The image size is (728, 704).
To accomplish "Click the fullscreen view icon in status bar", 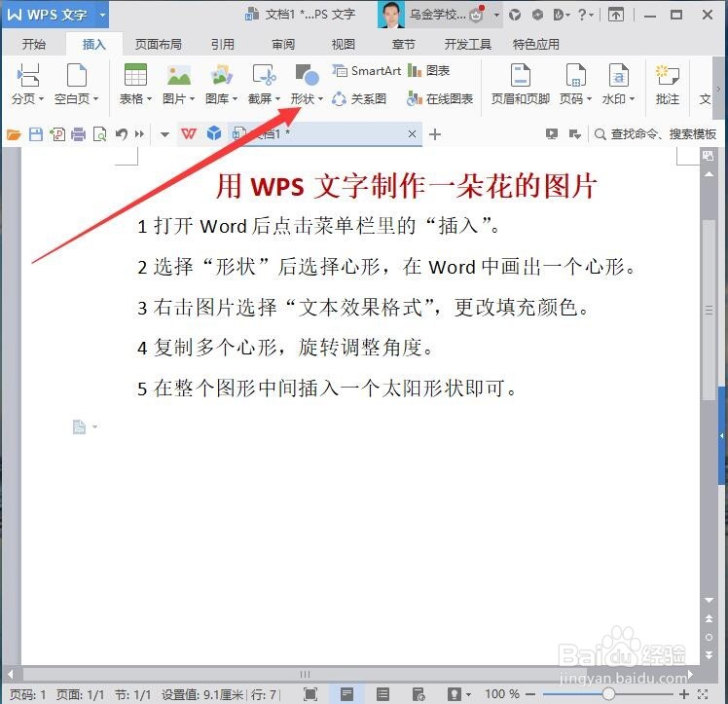I will 310,694.
